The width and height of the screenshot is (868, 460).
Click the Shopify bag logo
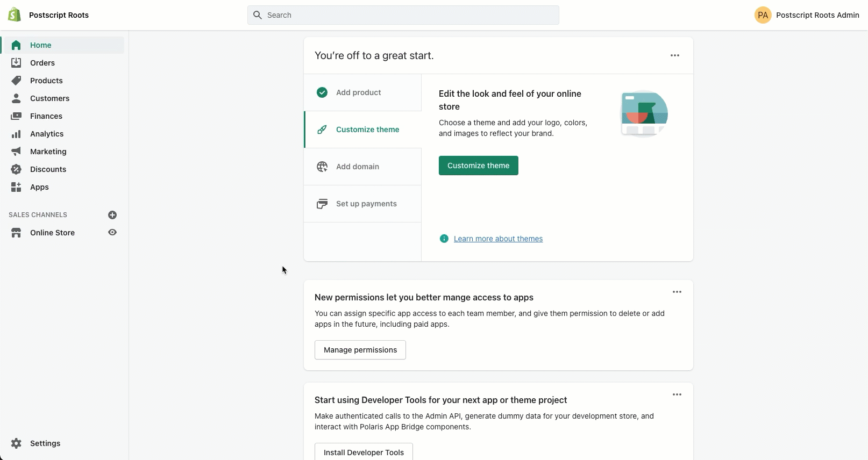15,15
